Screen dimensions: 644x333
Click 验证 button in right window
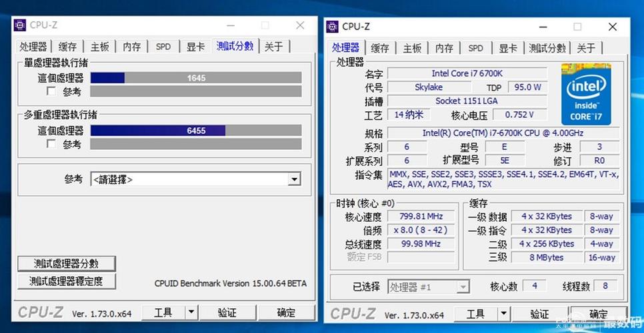tap(540, 314)
